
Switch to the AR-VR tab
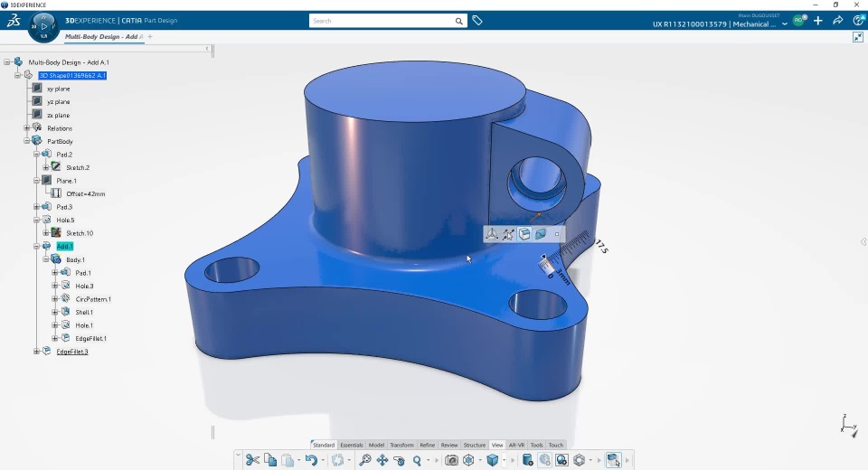(x=516, y=445)
